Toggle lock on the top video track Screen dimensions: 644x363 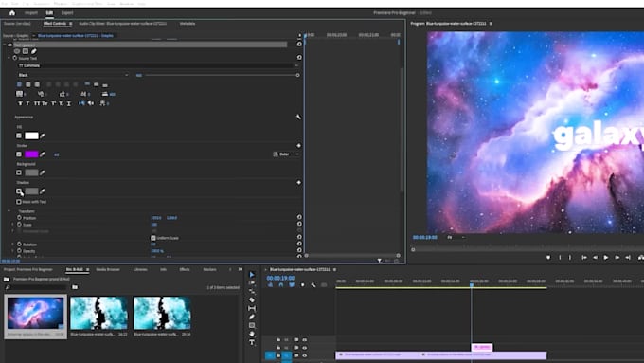278,340
